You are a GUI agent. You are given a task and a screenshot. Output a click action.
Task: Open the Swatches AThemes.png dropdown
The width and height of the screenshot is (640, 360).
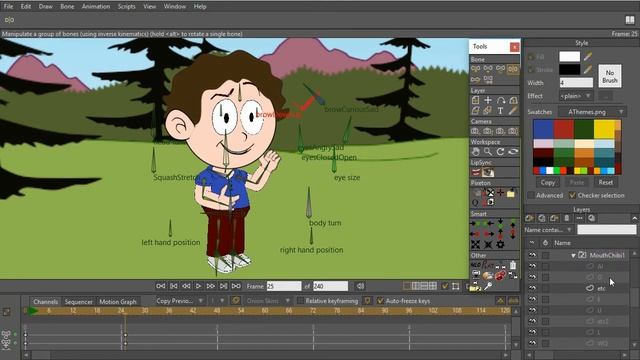pos(591,112)
